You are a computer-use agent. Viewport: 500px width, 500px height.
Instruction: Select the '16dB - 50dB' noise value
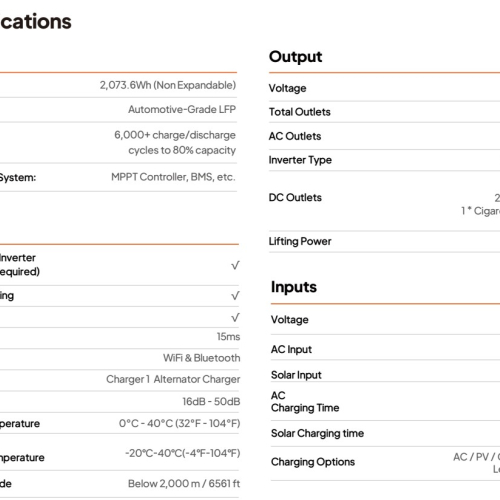tap(211, 402)
